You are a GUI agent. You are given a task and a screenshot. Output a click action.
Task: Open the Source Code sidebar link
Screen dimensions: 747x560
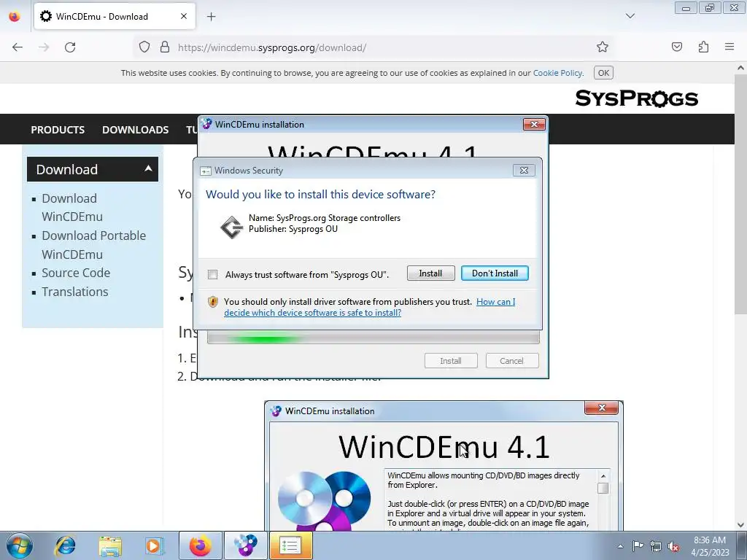coord(76,273)
